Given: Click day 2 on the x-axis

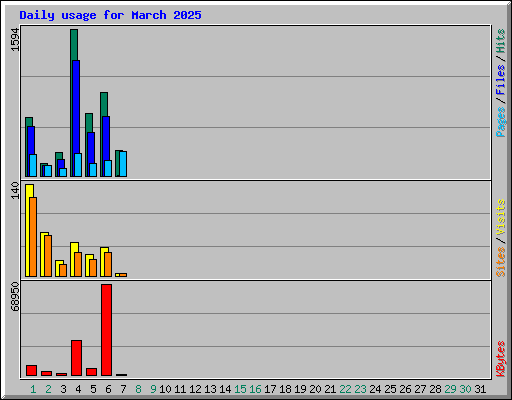Looking at the screenshot, I should [48, 389].
